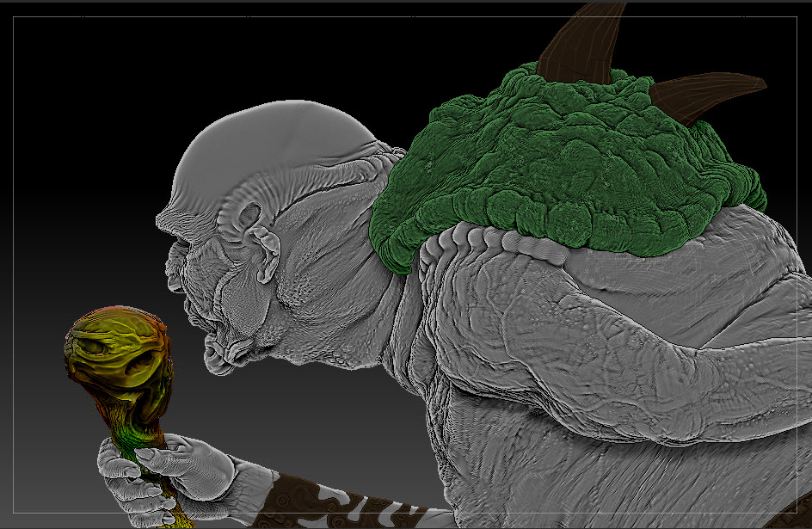Select the brown horn pointing right
This screenshot has height=529, width=812.
click(707, 97)
